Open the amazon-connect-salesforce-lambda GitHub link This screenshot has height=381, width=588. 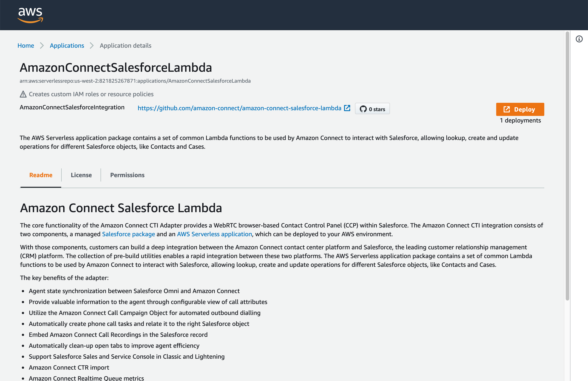point(239,108)
